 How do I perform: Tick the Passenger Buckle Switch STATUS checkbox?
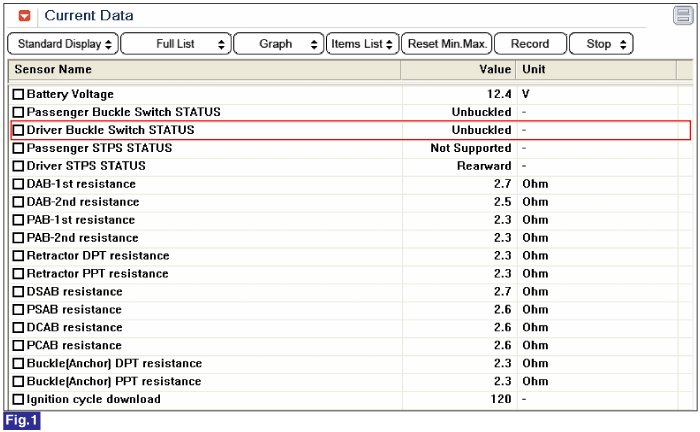[18, 112]
